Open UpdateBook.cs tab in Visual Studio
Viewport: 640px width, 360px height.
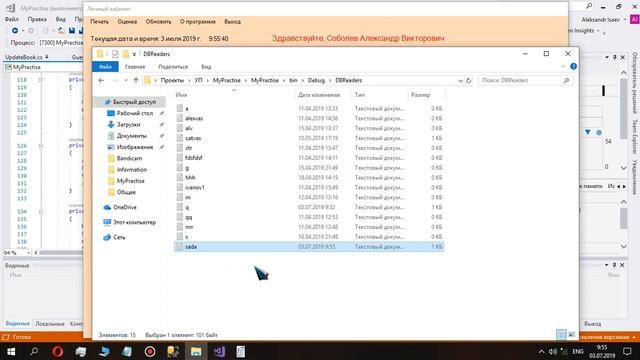pyautogui.click(x=23, y=57)
